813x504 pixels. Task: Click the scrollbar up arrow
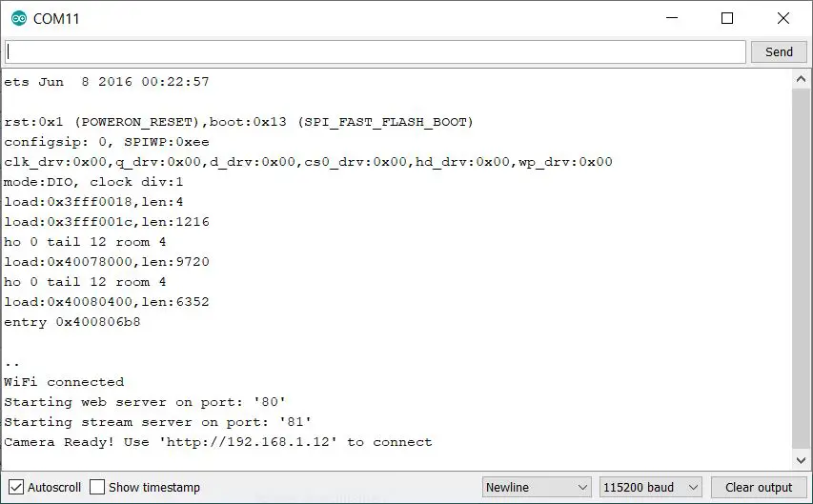tap(801, 79)
